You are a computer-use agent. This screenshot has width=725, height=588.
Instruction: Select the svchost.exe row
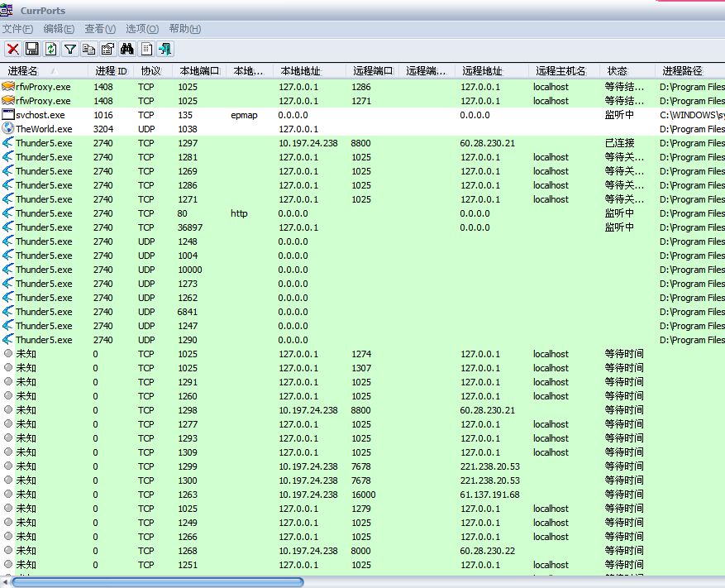40,115
